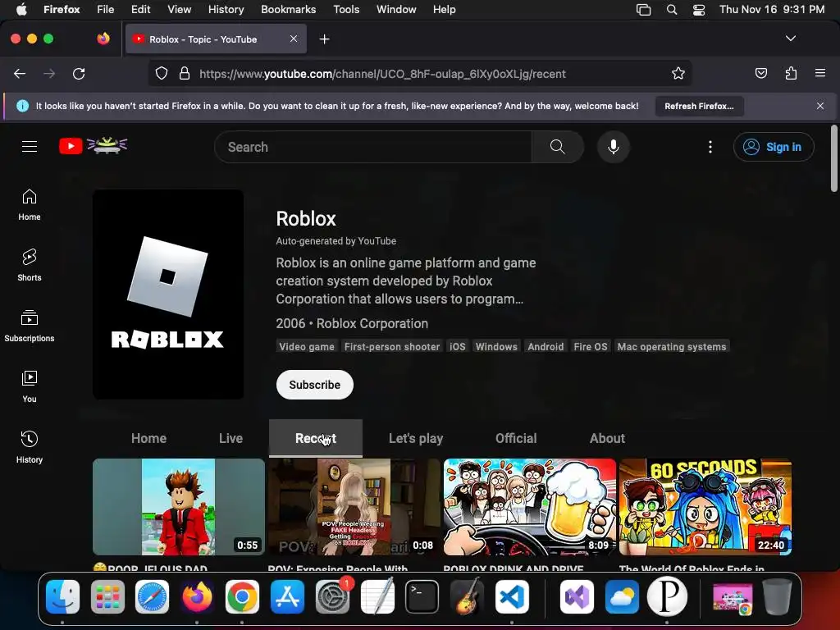The image size is (840, 630).
Task: Click the Mac operating systems tag
Action: (x=671, y=347)
